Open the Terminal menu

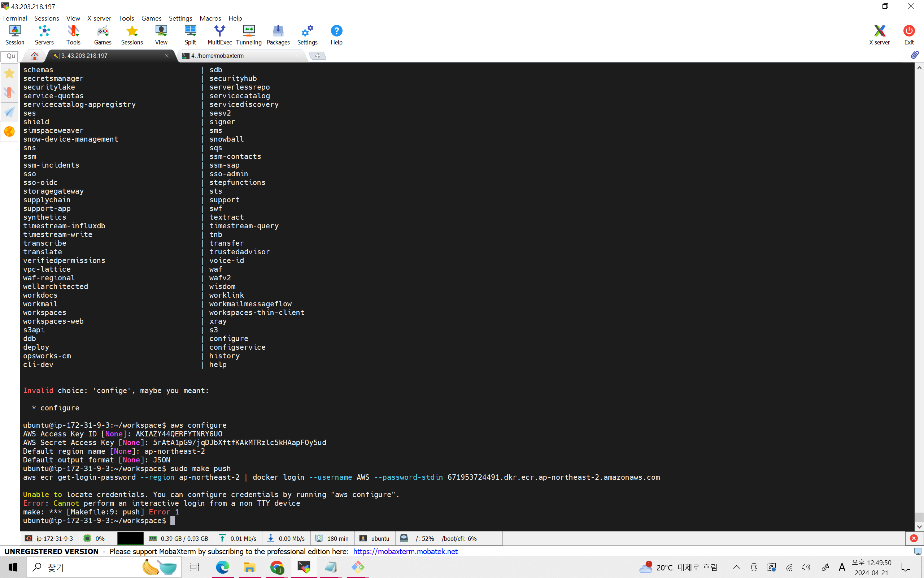pos(14,18)
